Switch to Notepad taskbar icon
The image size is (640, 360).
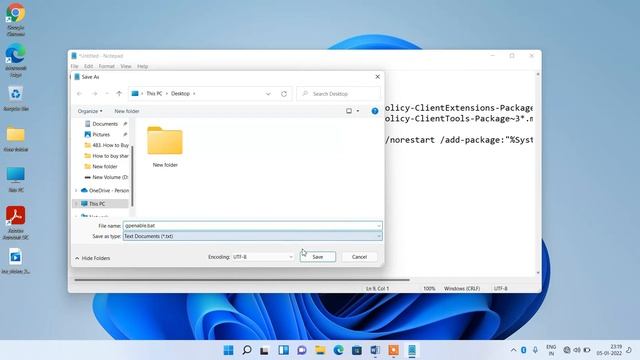412,350
